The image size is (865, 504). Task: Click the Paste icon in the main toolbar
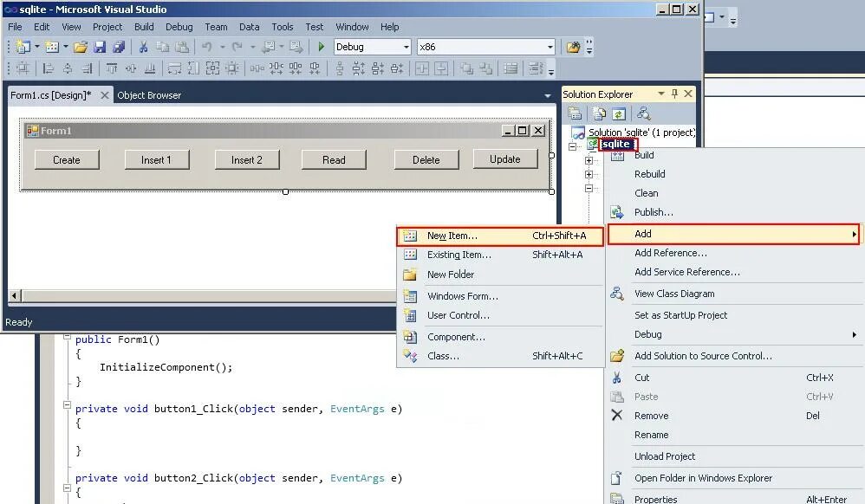182,47
